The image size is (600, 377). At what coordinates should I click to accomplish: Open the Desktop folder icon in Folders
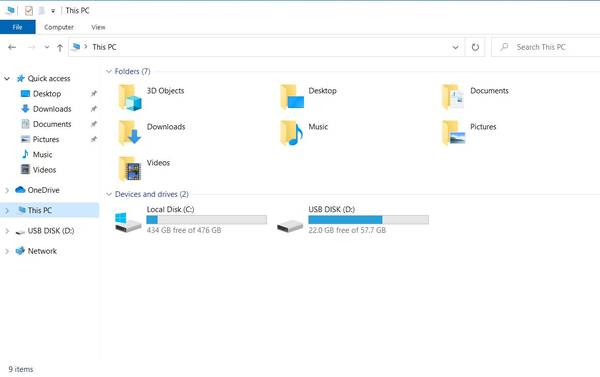pos(292,98)
